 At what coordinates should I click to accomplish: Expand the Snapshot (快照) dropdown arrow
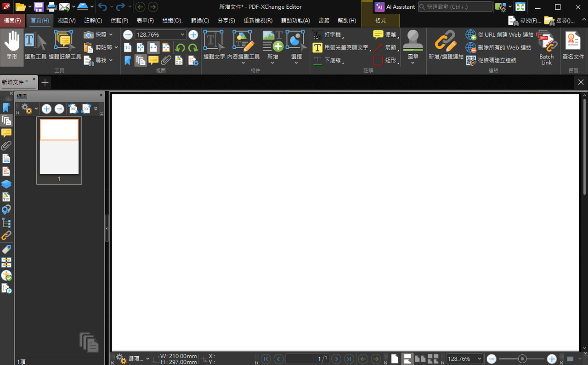pyautogui.click(x=111, y=35)
